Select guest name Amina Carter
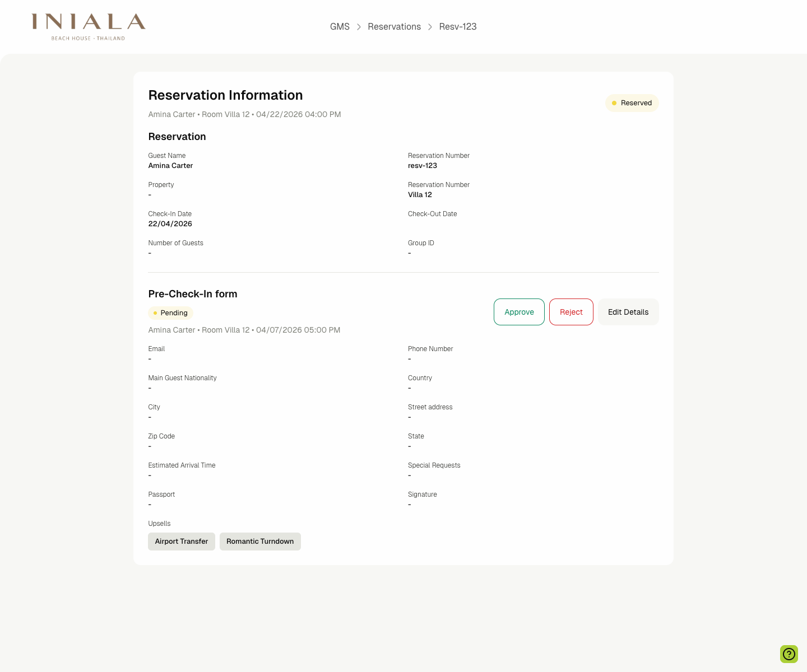807x672 pixels. click(170, 166)
